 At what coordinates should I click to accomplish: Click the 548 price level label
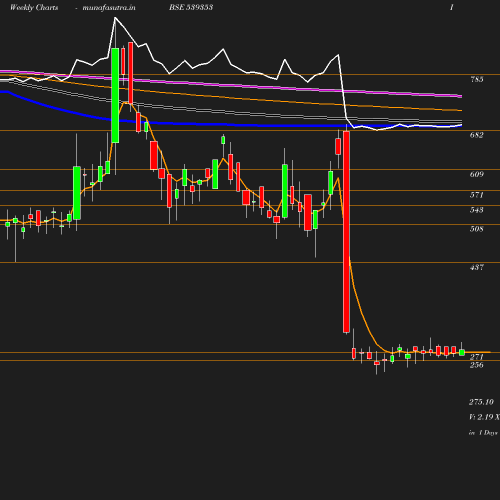477,210
